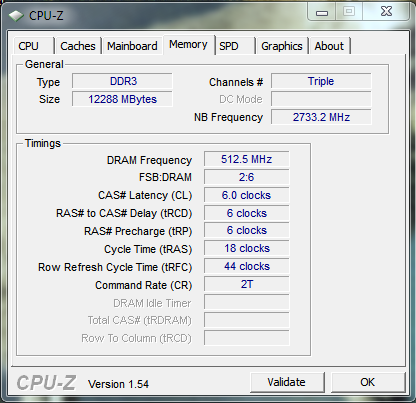Minimize the CPU-Z window
This screenshot has height=403, width=416.
pyautogui.click(x=322, y=12)
